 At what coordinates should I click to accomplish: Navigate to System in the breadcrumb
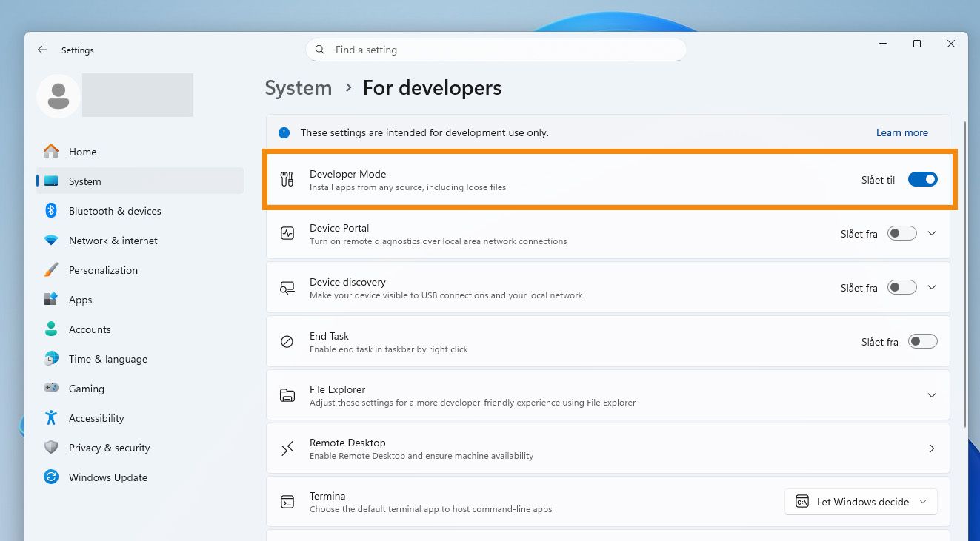click(x=299, y=88)
